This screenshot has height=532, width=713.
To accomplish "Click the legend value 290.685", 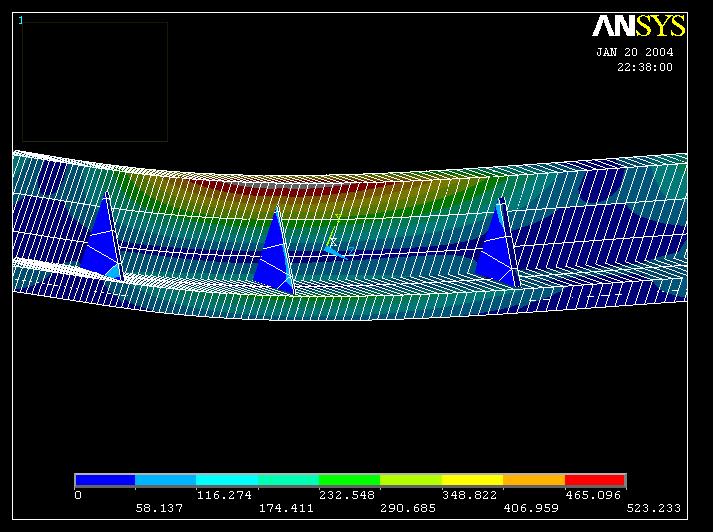I will tap(408, 508).
